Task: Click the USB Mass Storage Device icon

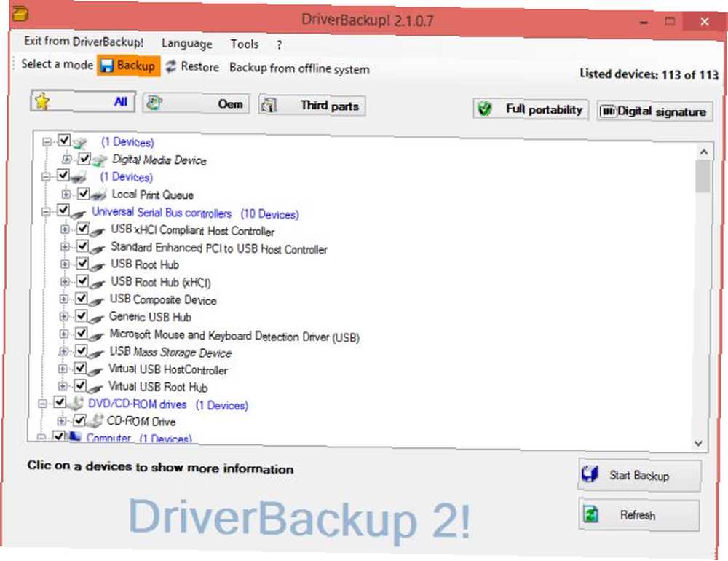Action: click(x=95, y=353)
